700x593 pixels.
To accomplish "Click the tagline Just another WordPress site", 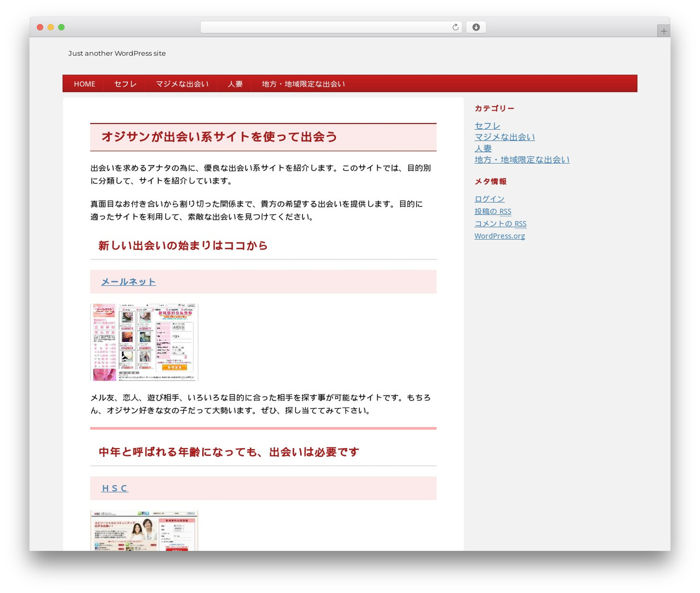I will click(x=117, y=53).
